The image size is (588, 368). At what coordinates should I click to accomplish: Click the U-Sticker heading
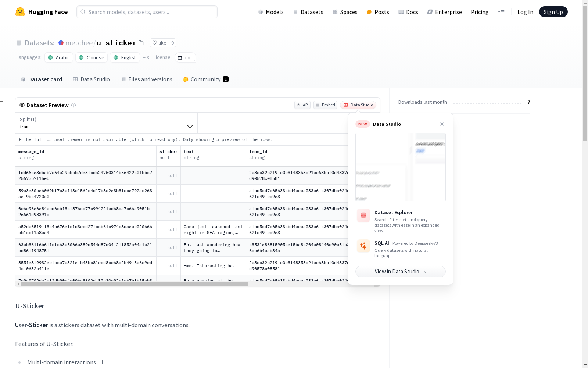(x=30, y=306)
